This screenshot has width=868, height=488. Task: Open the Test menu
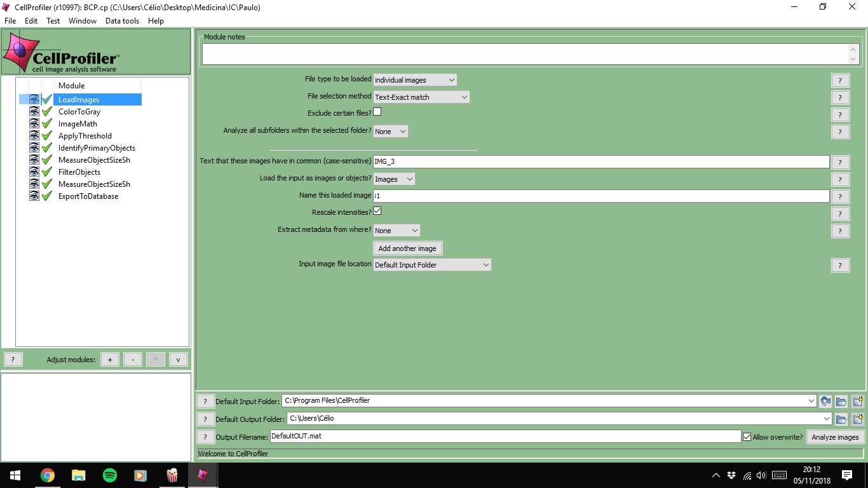click(x=53, y=20)
